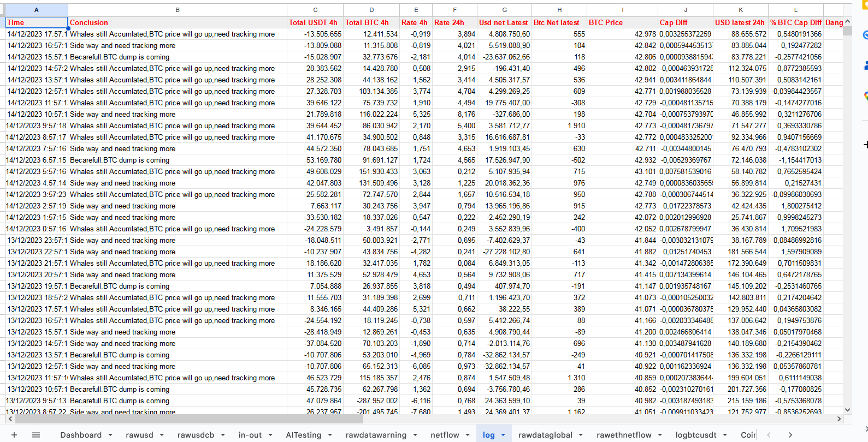Image resolution: width=868 pixels, height=442 pixels.
Task: Click Total USDT cell -13.505.655
Action: pyautogui.click(x=315, y=34)
